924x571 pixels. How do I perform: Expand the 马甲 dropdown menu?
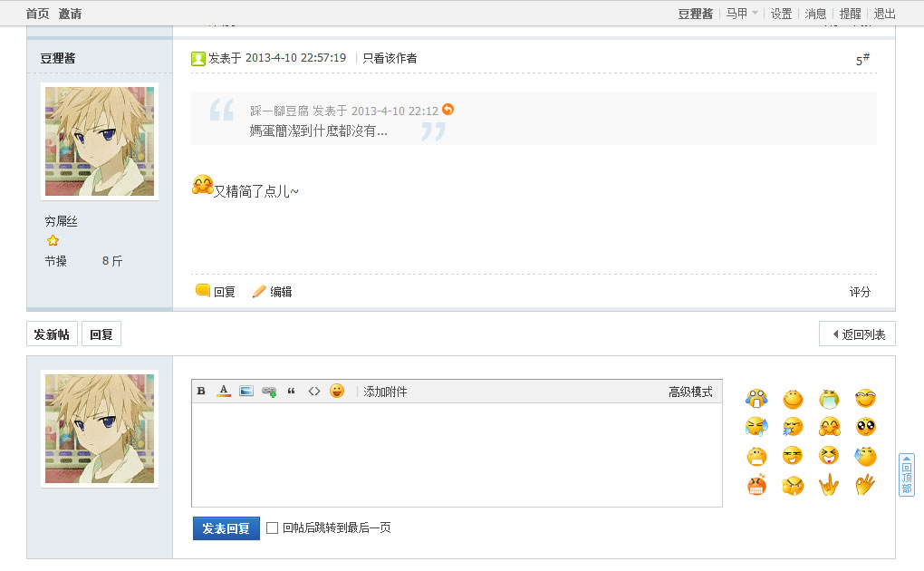pos(741,14)
